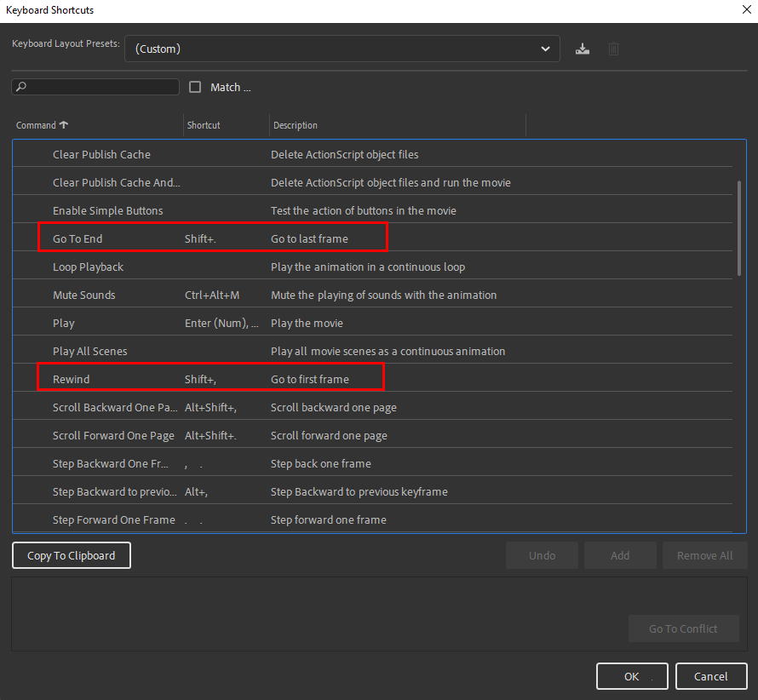Click Add to create a new shortcut

pos(620,554)
